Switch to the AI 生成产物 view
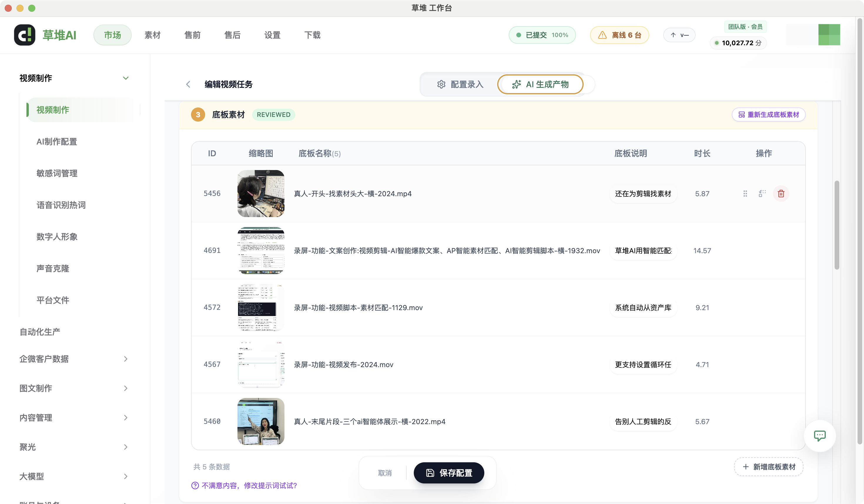This screenshot has height=504, width=864. (x=541, y=84)
